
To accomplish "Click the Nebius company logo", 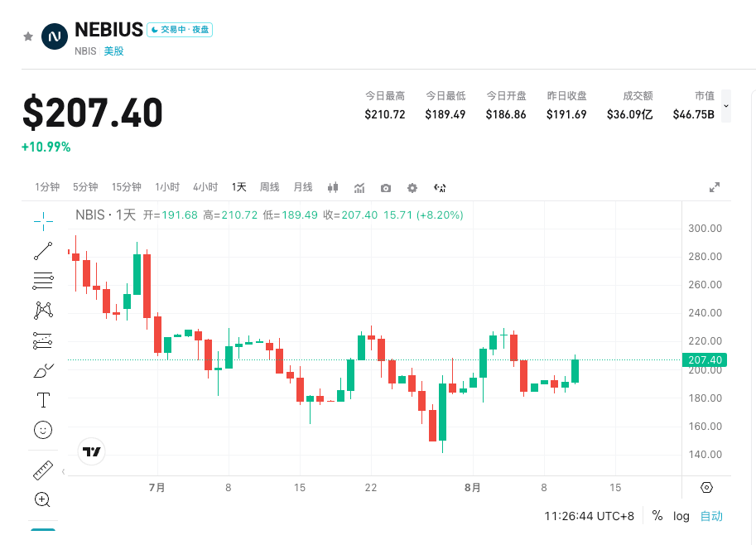I will (x=55, y=36).
